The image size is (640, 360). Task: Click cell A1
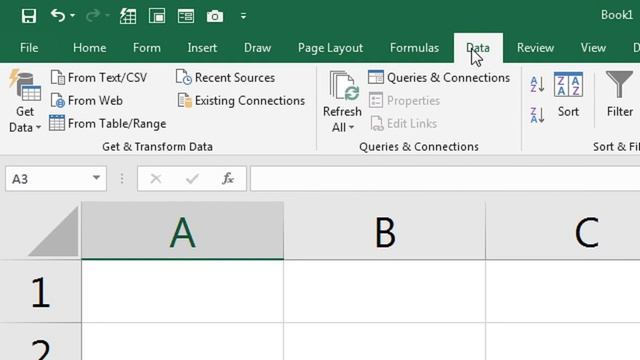tap(182, 291)
